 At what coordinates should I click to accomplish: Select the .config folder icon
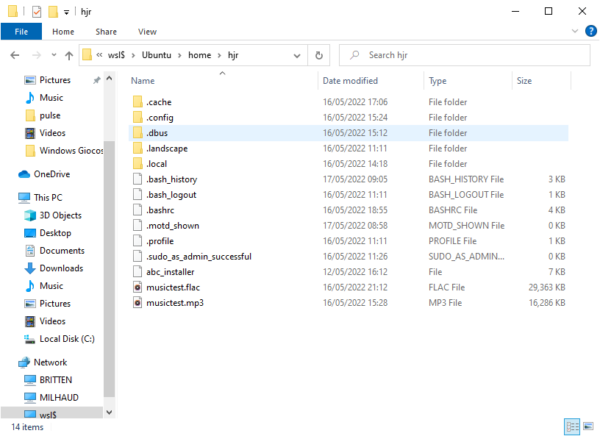click(138, 118)
